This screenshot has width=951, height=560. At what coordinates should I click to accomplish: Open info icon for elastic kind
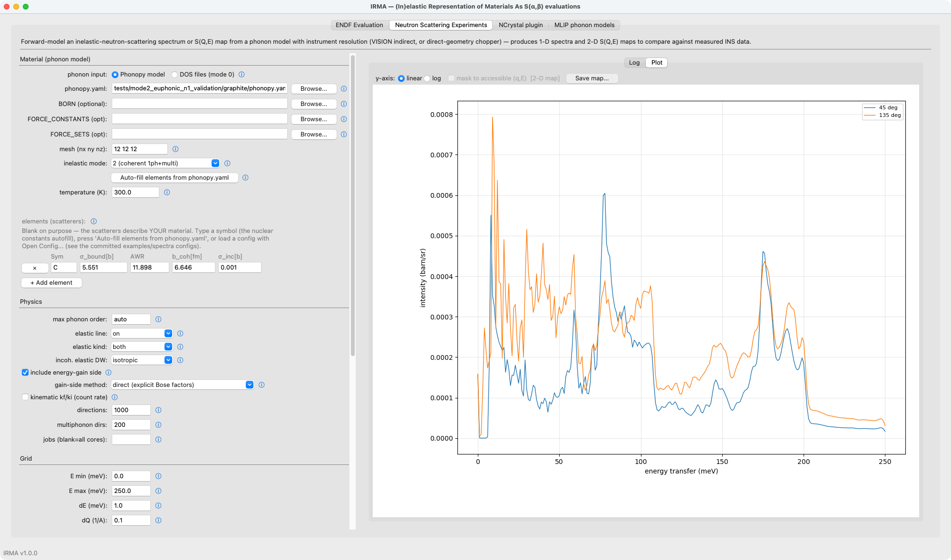[x=180, y=347]
